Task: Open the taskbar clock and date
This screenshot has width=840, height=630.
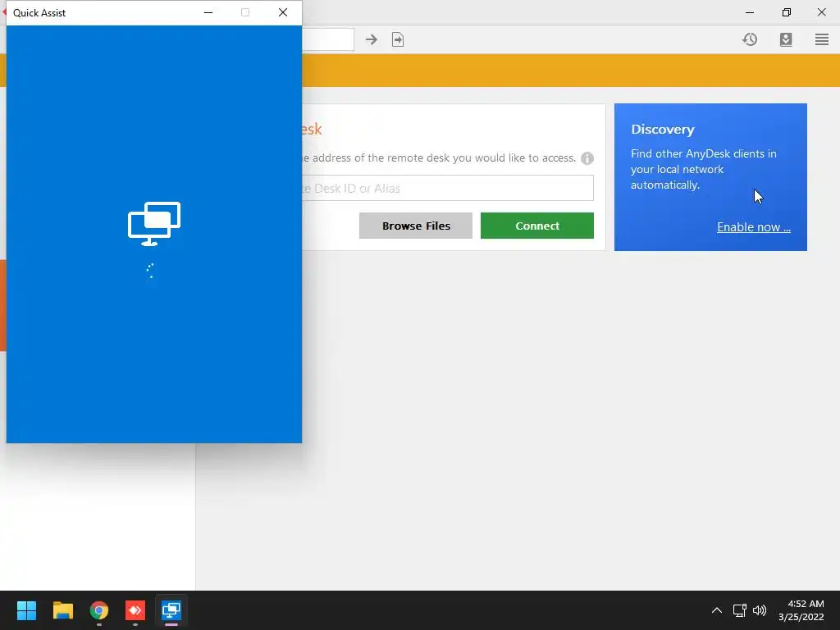Action: tap(801, 610)
